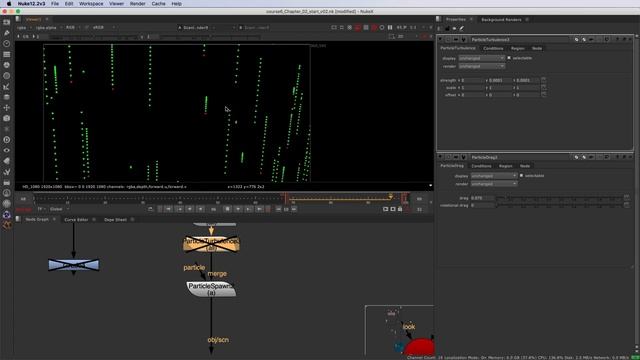Open the viewer channel set dropdown
The image size is (640, 360).
pos(23,28)
